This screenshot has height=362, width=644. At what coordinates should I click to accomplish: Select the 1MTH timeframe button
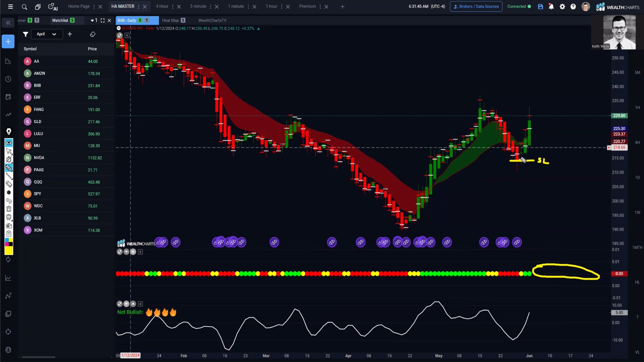[x=637, y=248]
